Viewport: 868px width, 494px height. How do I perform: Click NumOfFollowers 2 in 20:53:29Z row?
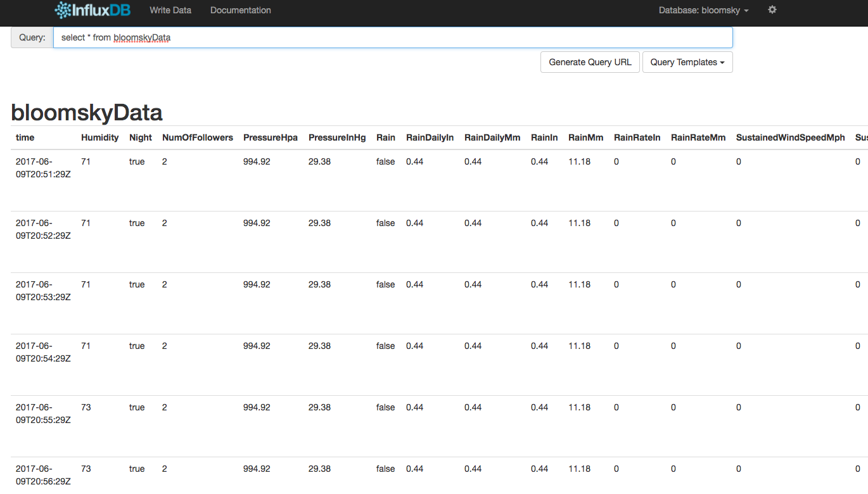[x=165, y=284]
